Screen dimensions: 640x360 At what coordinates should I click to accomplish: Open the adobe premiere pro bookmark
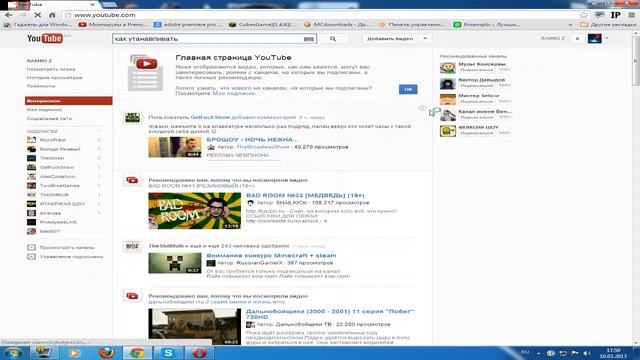coord(189,25)
